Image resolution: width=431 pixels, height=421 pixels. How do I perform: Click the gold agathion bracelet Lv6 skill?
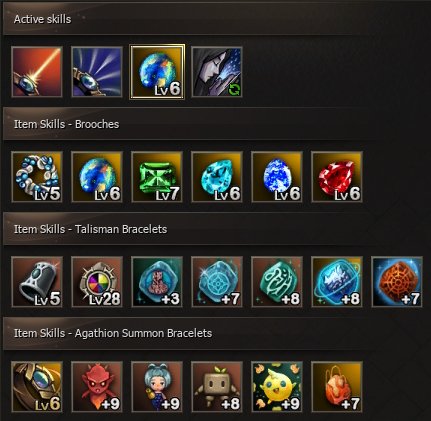click(37, 387)
